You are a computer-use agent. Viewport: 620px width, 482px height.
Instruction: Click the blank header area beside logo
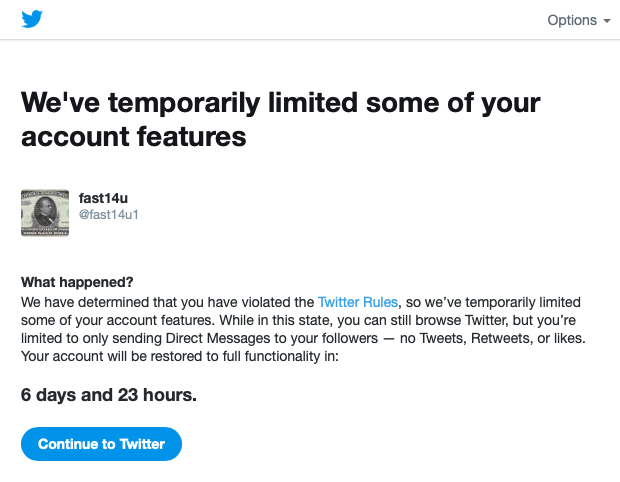(x=293, y=20)
